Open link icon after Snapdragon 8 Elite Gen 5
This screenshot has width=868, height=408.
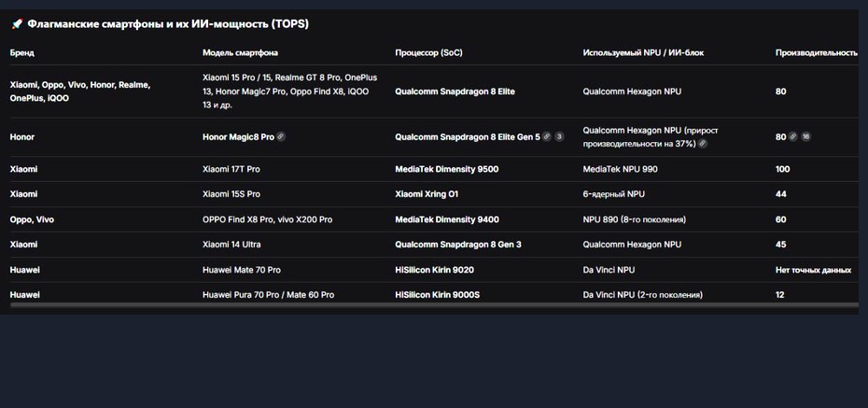(x=547, y=136)
